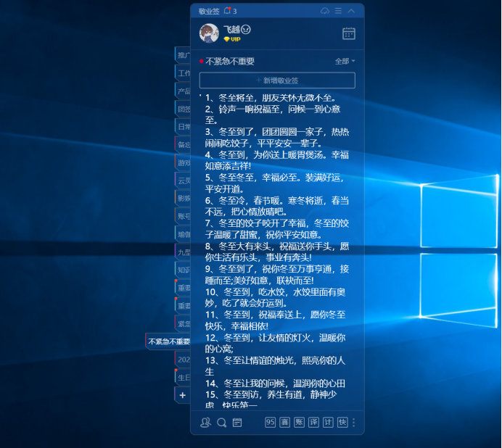Image resolution: width=502 pixels, height=448 pixels.
Task: Click the 不紧急不重要 category heading
Action: [230, 61]
